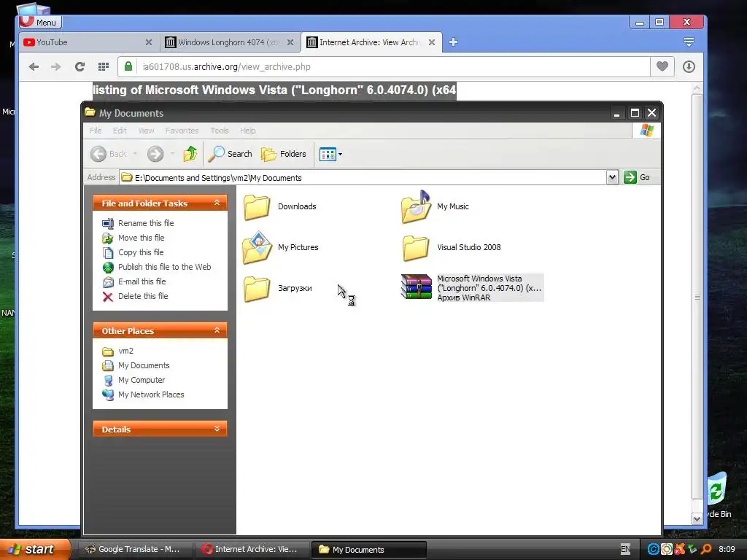Click browser forward arrow in Opera

coord(56,66)
